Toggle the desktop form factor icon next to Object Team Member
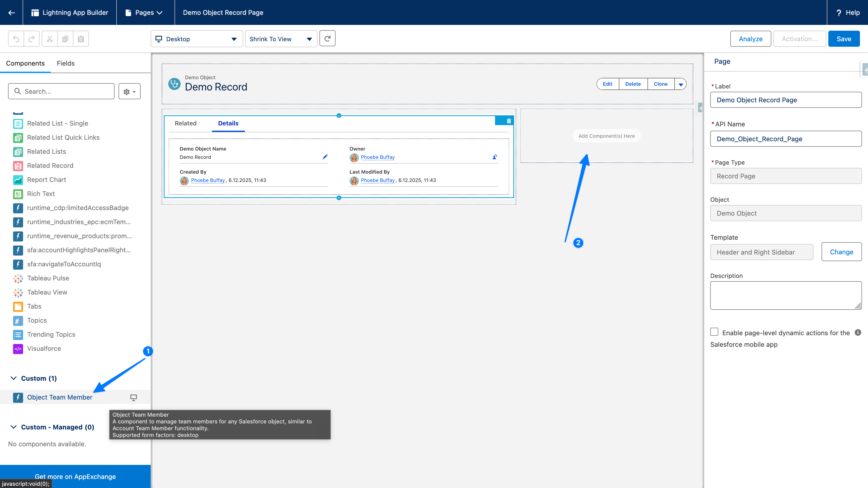Image resolution: width=868 pixels, height=488 pixels. [134, 397]
